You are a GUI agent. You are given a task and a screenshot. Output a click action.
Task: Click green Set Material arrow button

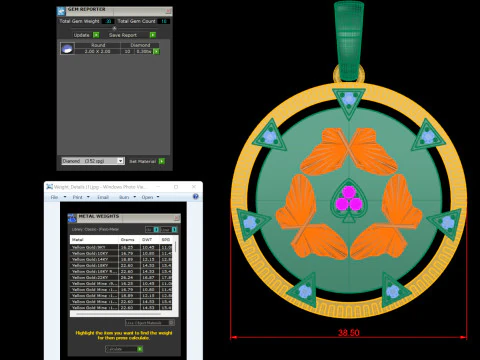click(x=162, y=161)
